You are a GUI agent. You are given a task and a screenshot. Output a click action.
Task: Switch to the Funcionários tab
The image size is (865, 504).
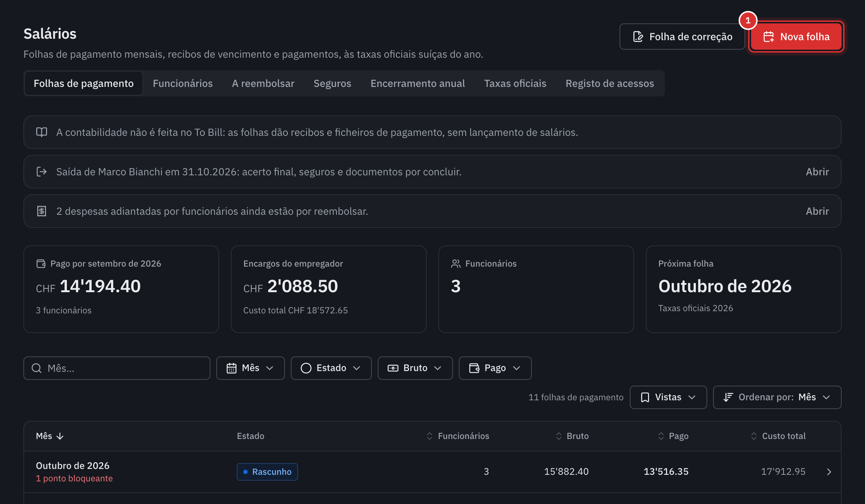[183, 83]
